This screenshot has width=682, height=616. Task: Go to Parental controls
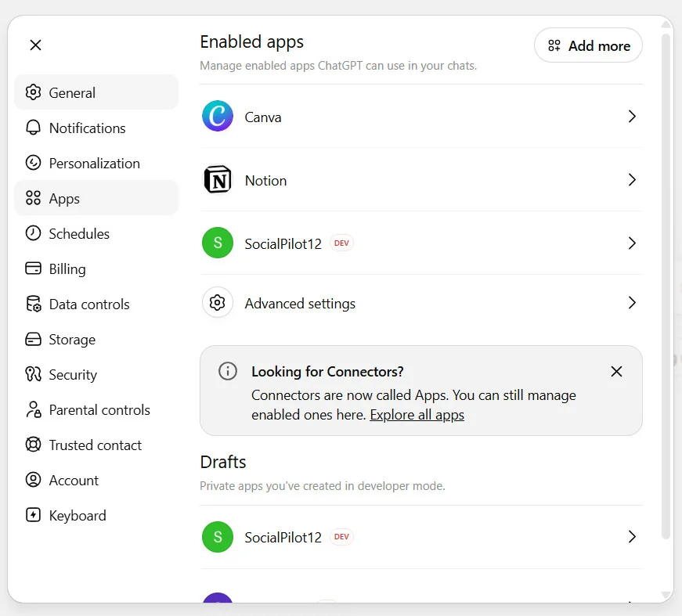[x=96, y=409]
